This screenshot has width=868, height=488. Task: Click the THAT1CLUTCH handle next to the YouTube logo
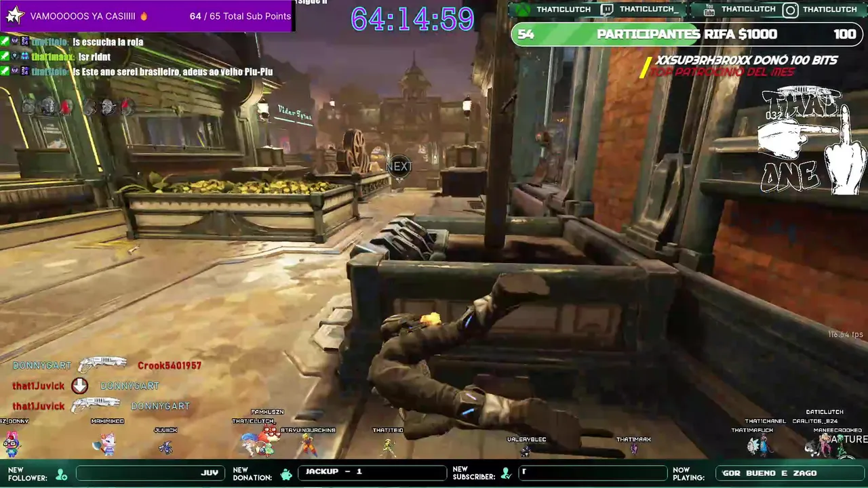(x=749, y=9)
